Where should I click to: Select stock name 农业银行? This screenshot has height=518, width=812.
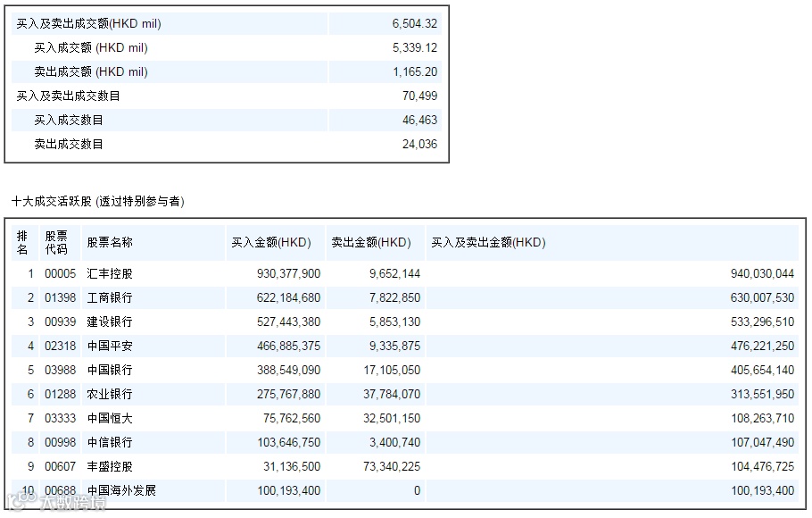(109, 394)
